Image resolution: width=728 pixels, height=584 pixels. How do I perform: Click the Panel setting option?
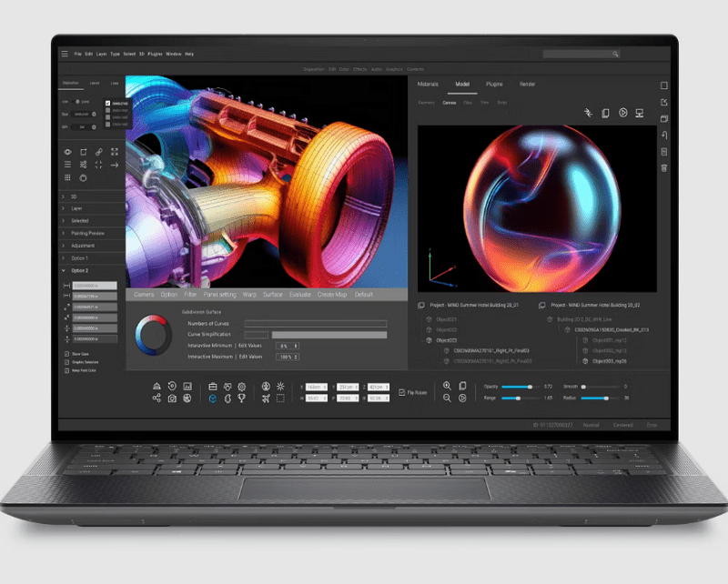219,295
